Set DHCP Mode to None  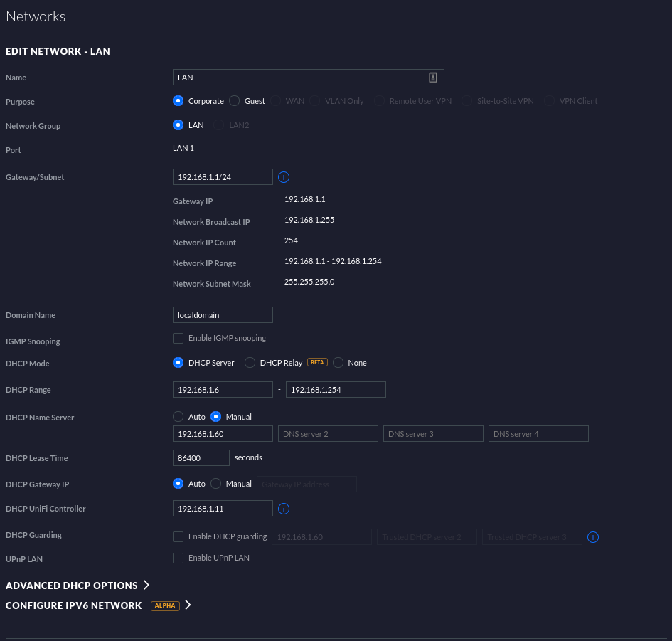tap(338, 363)
